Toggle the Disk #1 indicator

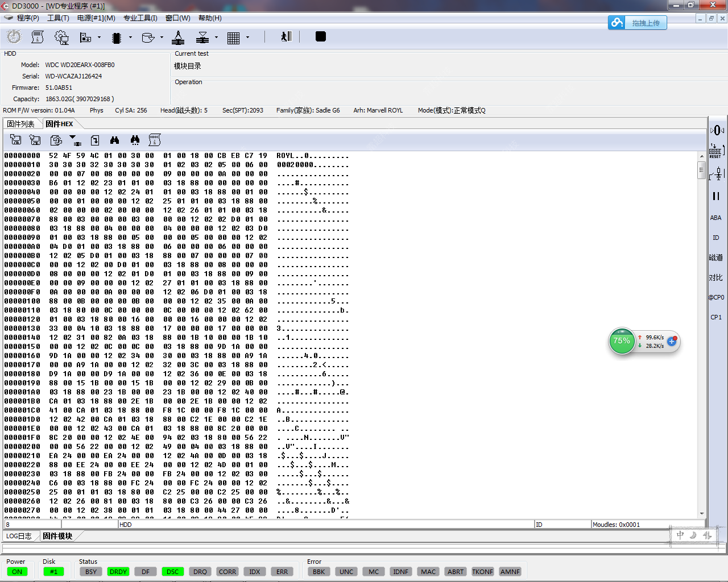tap(53, 572)
